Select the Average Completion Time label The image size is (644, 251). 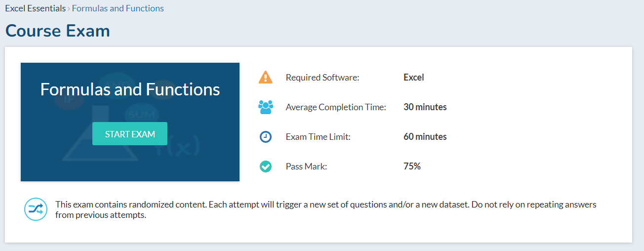336,107
